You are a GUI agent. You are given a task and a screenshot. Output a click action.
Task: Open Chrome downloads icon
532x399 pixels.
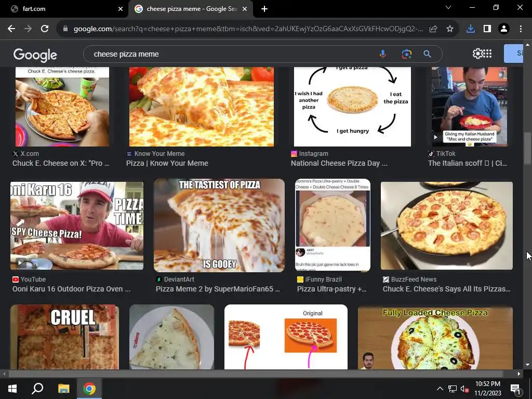pyautogui.click(x=471, y=29)
